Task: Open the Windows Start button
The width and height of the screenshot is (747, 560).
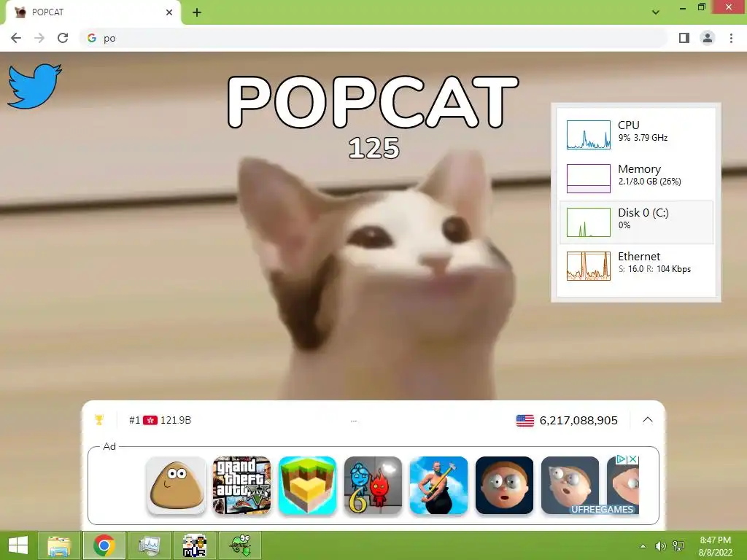Action: coord(18,545)
